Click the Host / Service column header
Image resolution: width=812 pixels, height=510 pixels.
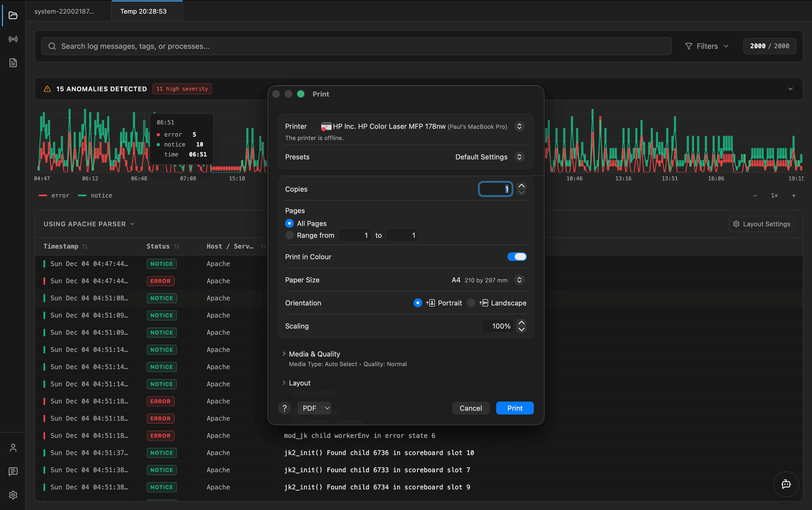coord(230,246)
